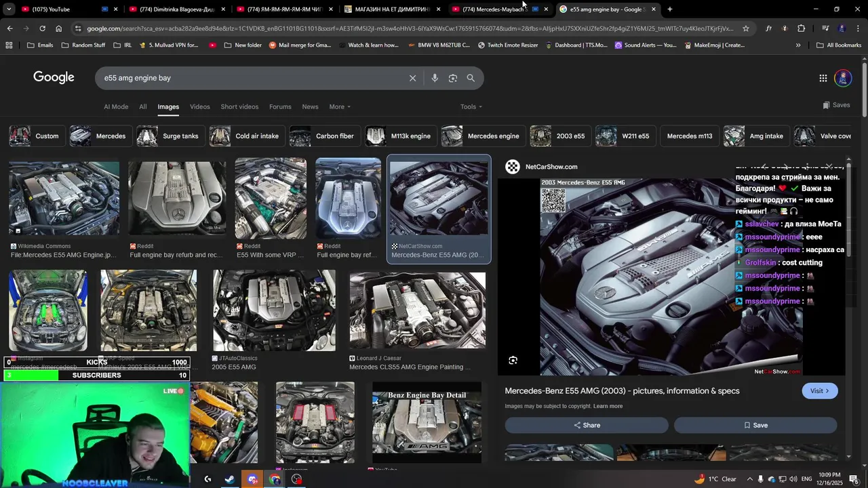Expand the Tools filter dropdown

point(471,106)
